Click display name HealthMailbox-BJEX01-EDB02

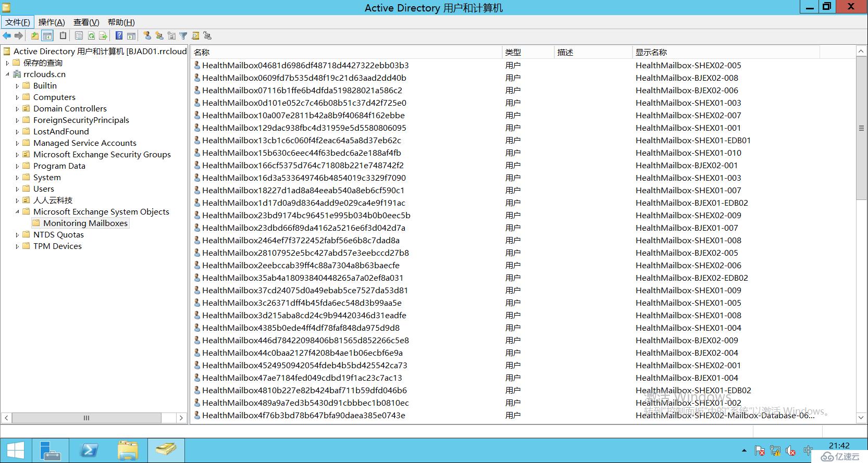click(692, 203)
